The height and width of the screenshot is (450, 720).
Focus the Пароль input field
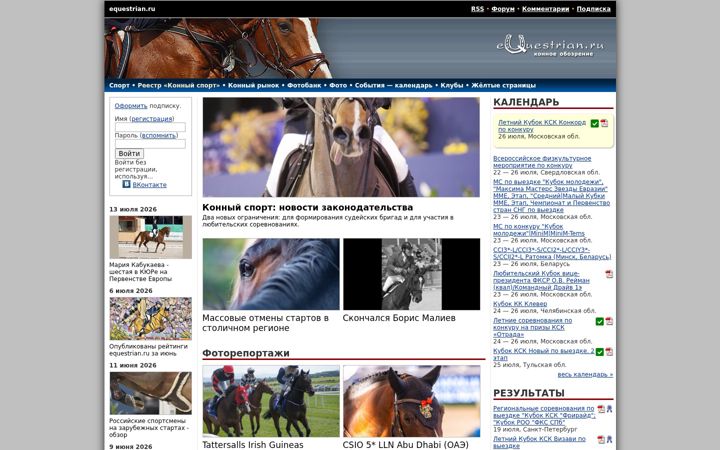(x=150, y=144)
